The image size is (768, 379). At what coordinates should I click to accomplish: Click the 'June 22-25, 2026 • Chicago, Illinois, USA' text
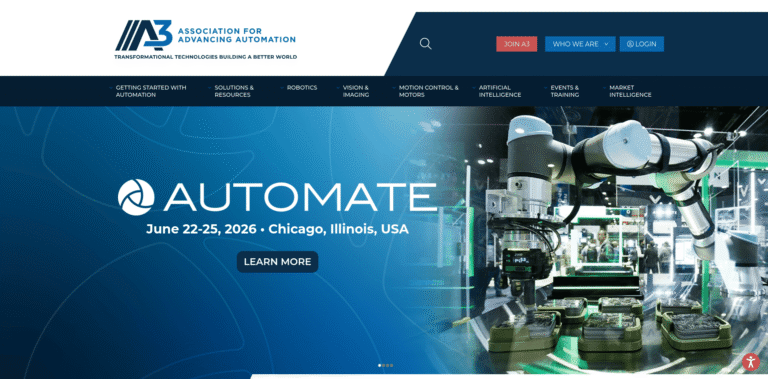point(277,229)
